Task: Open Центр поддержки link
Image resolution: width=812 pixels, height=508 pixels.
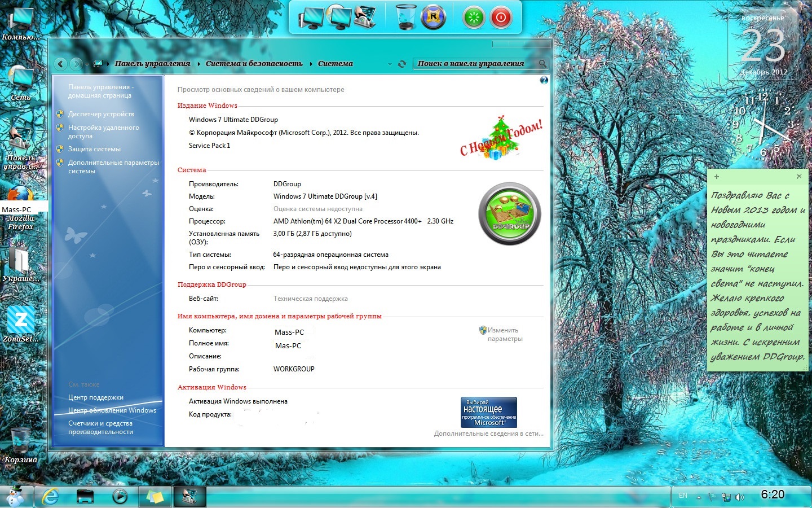Action: [96, 397]
